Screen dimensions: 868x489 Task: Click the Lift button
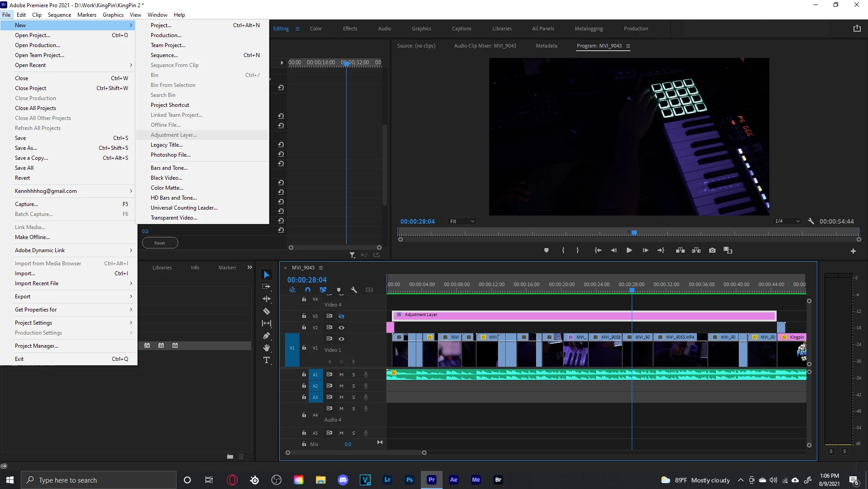pyautogui.click(x=680, y=250)
